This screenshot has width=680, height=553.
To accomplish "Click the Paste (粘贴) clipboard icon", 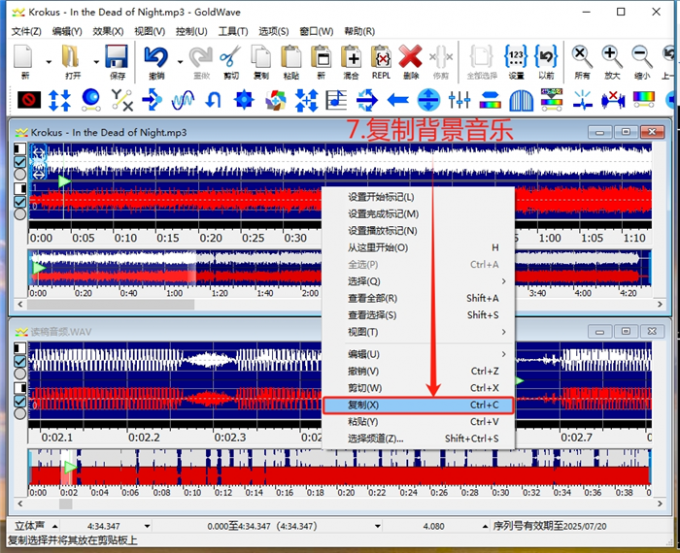I will 291,57.
